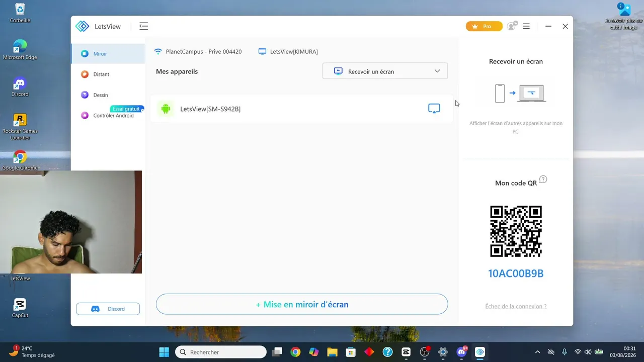Screen dimensions: 644x362
Task: Click the LetsView logo in the title bar
Action: click(x=82, y=26)
